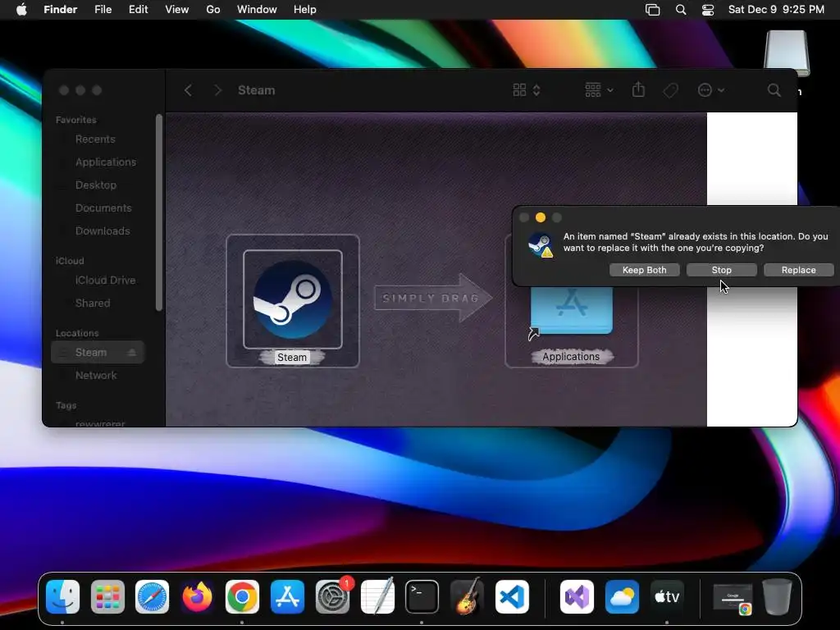Open Control Center in the menu bar
Image resolution: width=840 pixels, height=630 pixels.
coord(708,10)
